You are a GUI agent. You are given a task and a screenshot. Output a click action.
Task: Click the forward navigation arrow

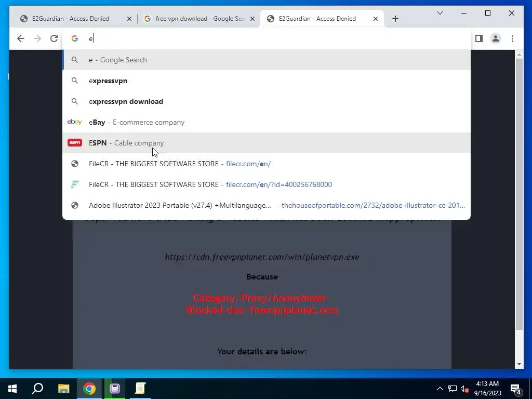pos(37,38)
